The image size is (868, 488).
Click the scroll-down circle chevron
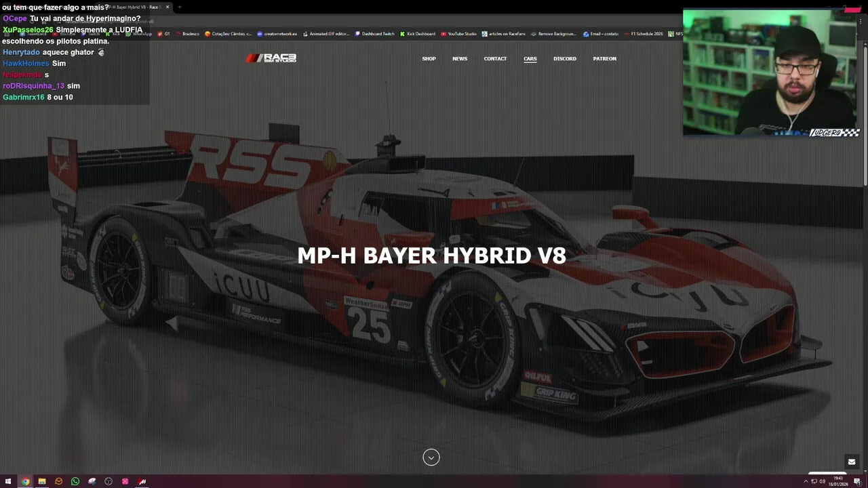click(x=431, y=457)
